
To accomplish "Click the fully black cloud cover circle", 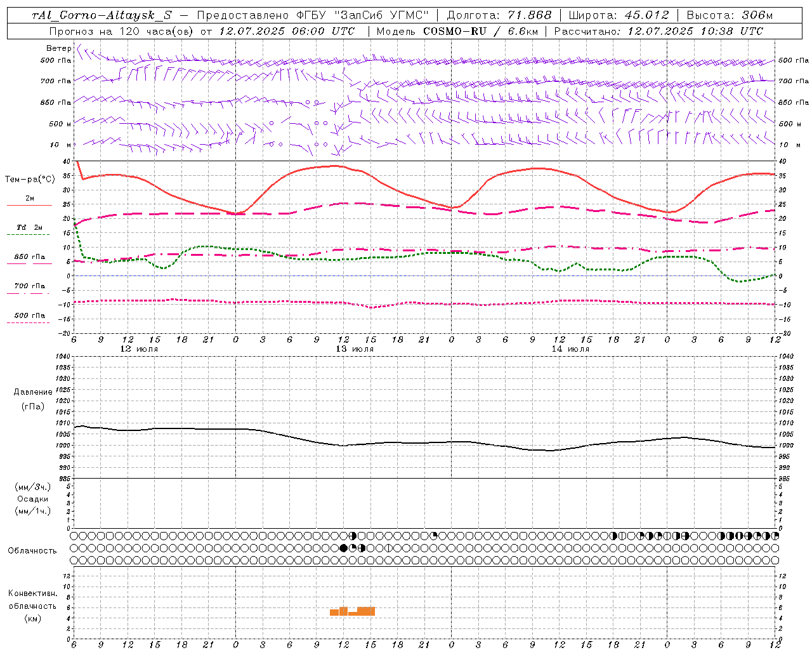I will click(344, 548).
